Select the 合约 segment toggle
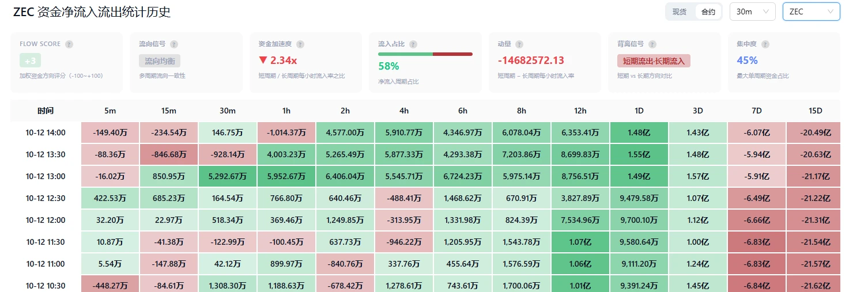Image resolution: width=868 pixels, height=292 pixels. pyautogui.click(x=708, y=12)
